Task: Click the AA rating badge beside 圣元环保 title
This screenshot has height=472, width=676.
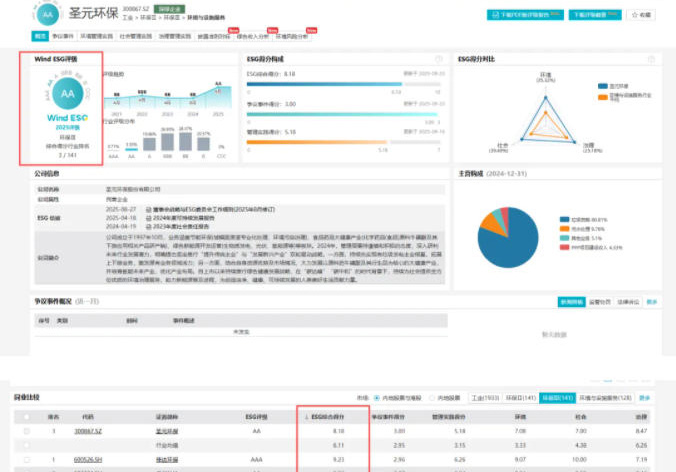Action: pos(48,15)
